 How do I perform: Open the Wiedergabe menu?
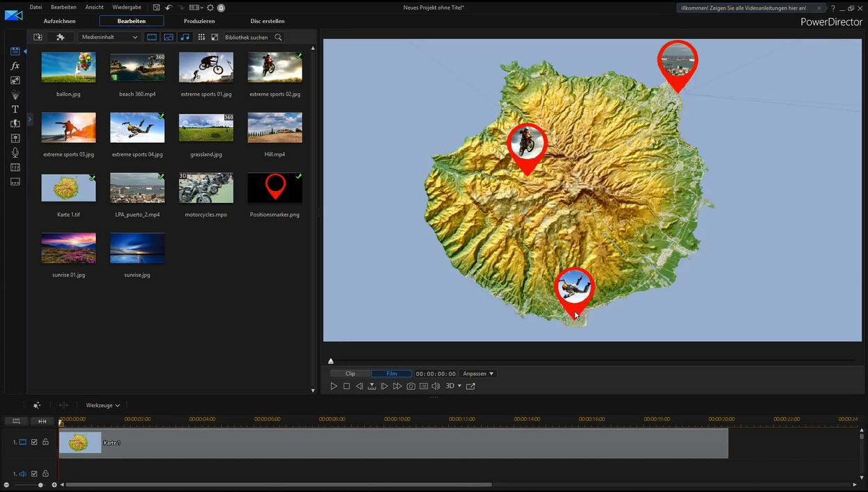coord(126,7)
